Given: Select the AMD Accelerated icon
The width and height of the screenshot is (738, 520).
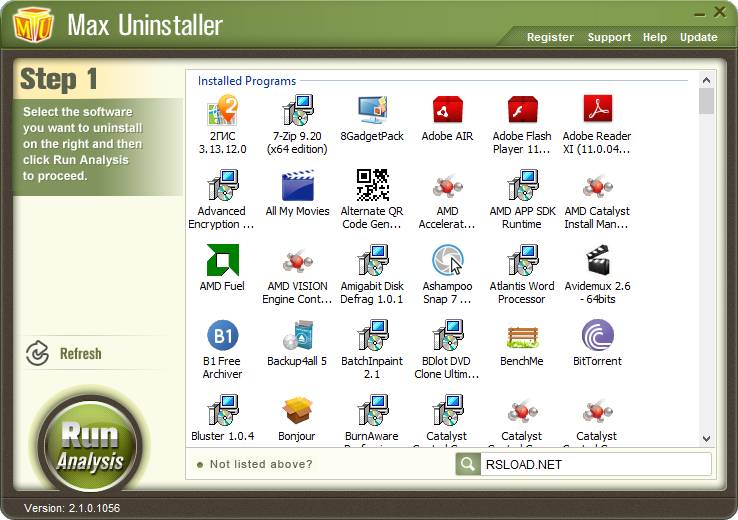Looking at the screenshot, I should 447,186.
